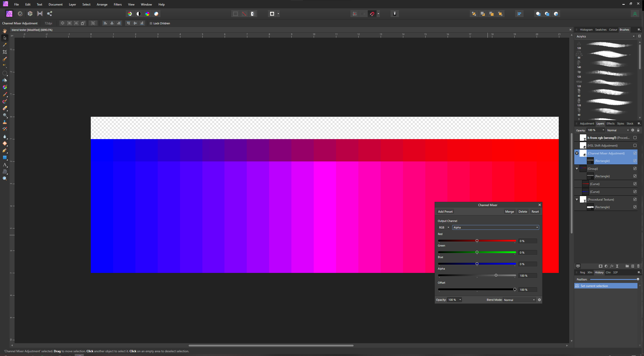Uncheck the (Procedural Texture) layer checkbox
The width and height of the screenshot is (644, 356).
tap(635, 199)
